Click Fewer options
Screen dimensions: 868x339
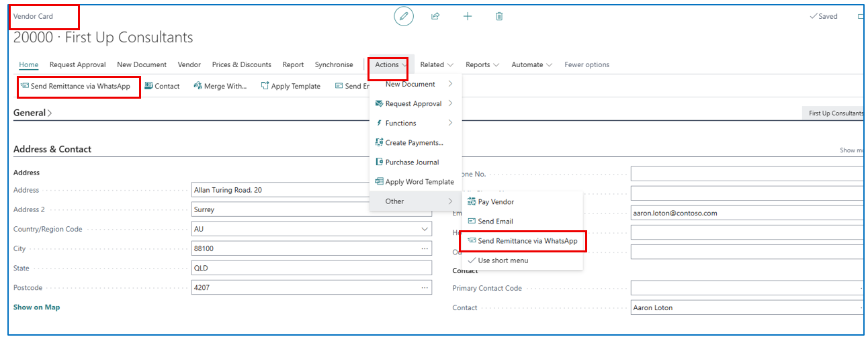[x=587, y=65]
